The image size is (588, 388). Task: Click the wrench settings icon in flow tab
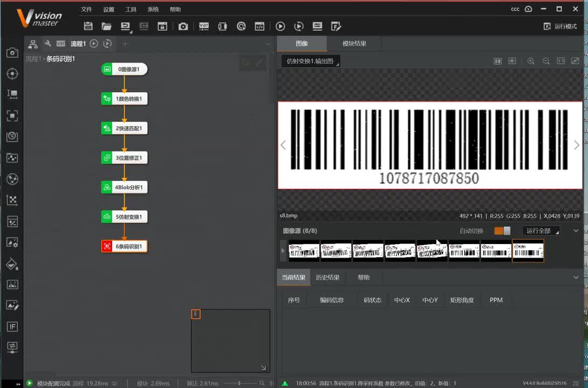pyautogui.click(x=47, y=44)
